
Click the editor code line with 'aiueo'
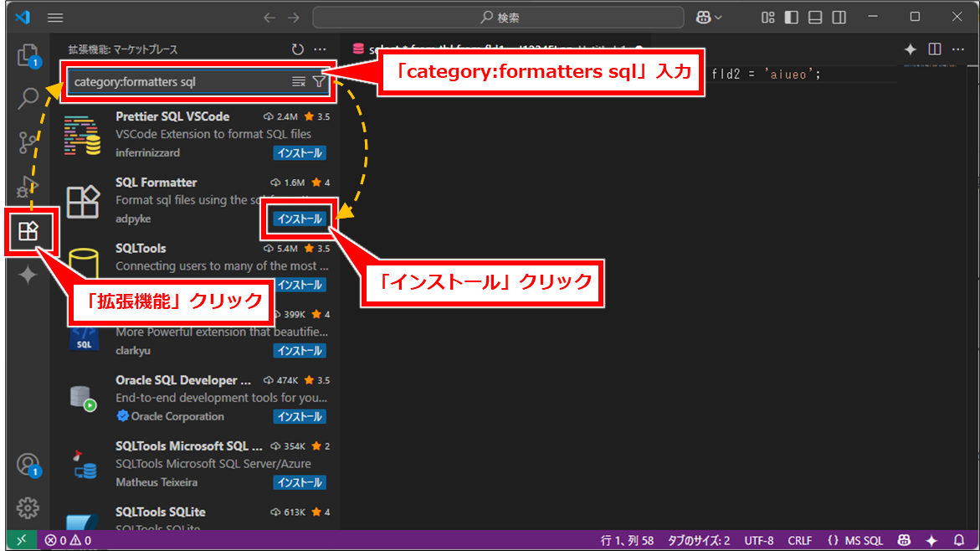click(x=767, y=75)
